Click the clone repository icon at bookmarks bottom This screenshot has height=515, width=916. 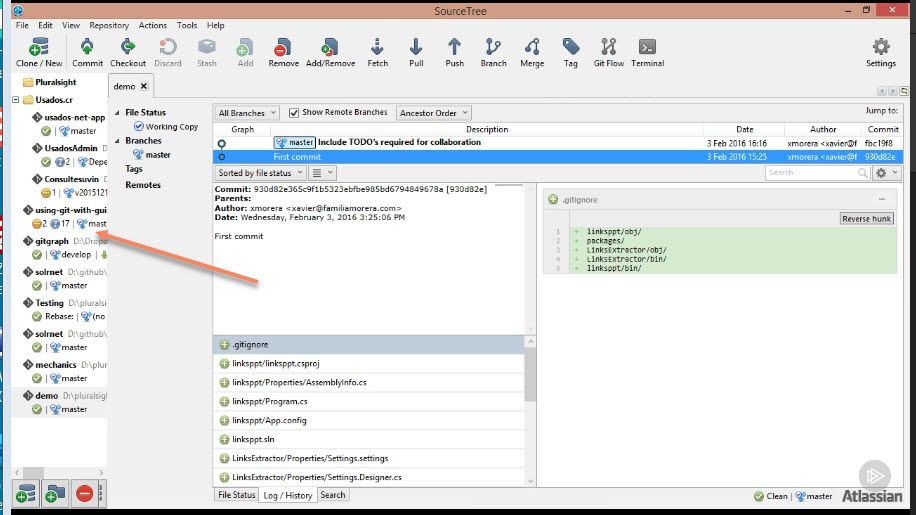tap(26, 493)
